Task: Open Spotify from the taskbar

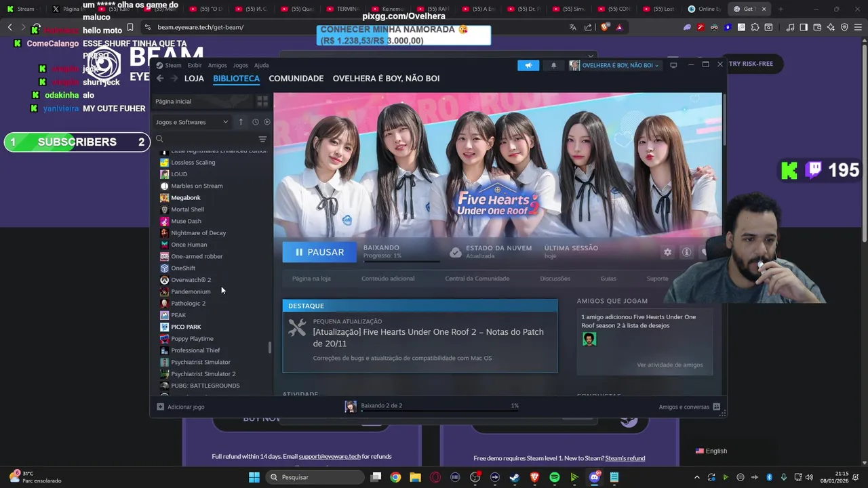Action: 555,477
